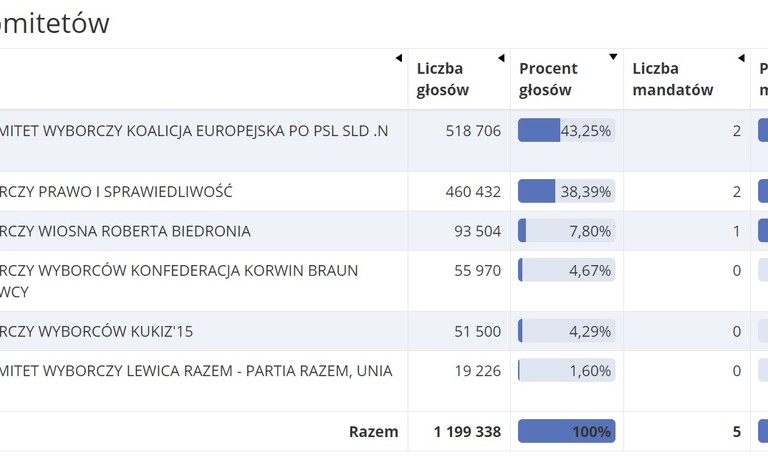The height and width of the screenshot is (465, 768).
Task: Click the 4,67% vote percentage bar
Action: coord(566,271)
